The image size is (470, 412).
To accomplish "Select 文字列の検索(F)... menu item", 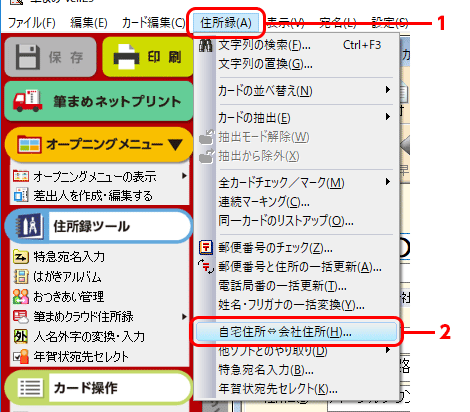I will click(x=297, y=45).
